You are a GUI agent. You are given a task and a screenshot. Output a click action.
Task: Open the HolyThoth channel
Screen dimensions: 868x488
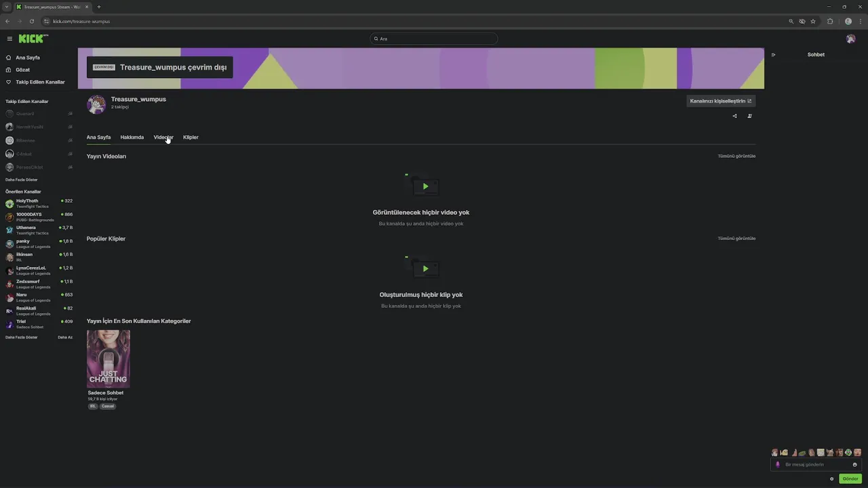(39, 203)
